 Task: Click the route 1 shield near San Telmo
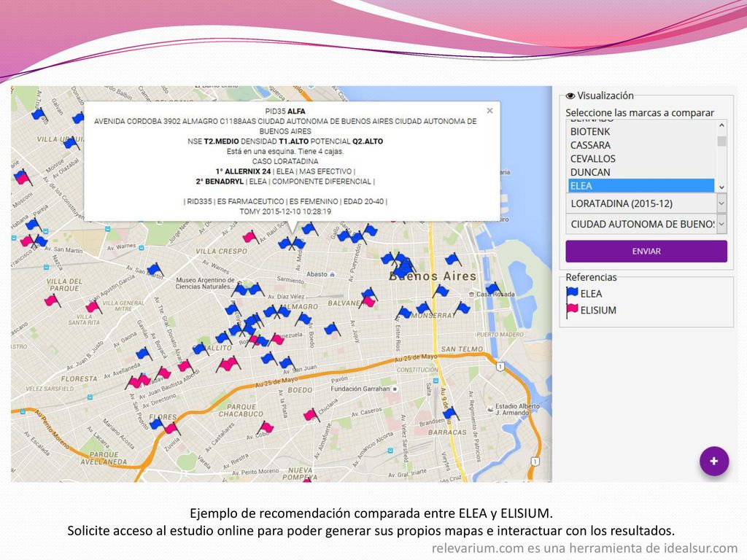500,366
